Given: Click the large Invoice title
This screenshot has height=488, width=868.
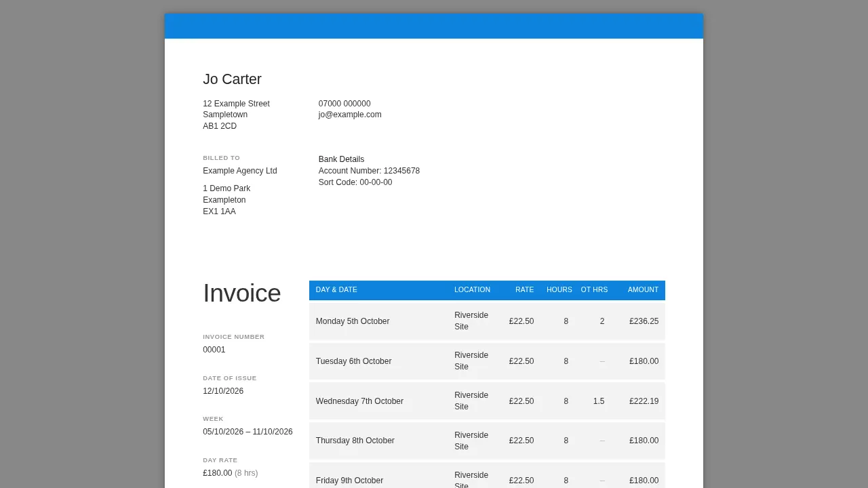Looking at the screenshot, I should click(242, 293).
